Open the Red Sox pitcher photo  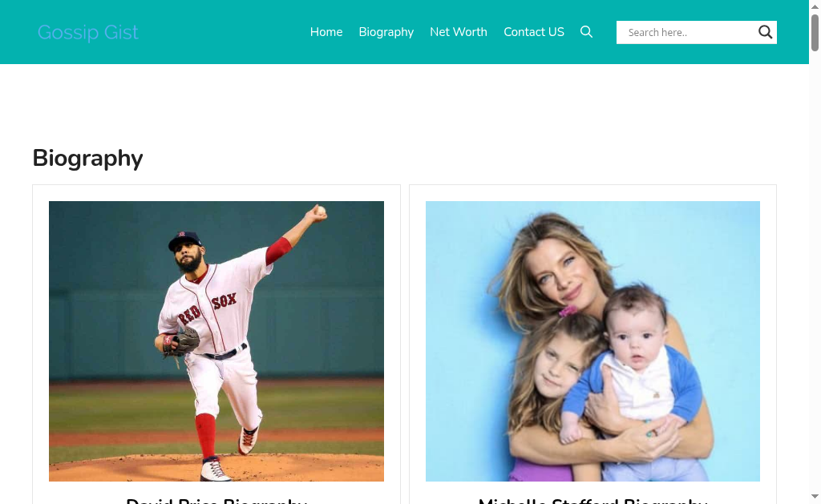[216, 341]
